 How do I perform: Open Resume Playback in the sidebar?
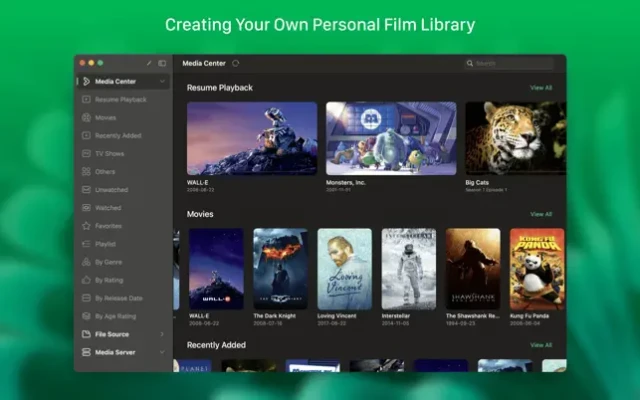(120, 99)
